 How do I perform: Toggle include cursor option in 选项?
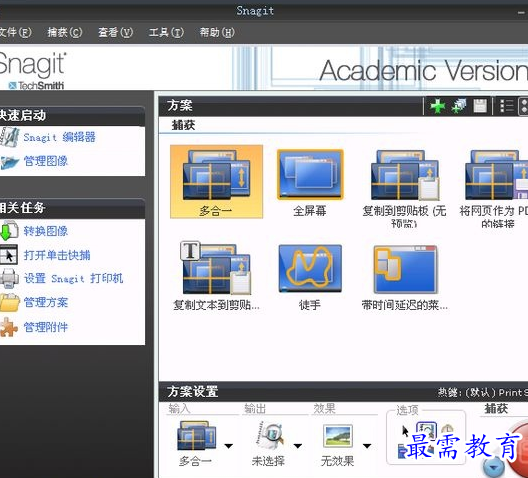405,431
